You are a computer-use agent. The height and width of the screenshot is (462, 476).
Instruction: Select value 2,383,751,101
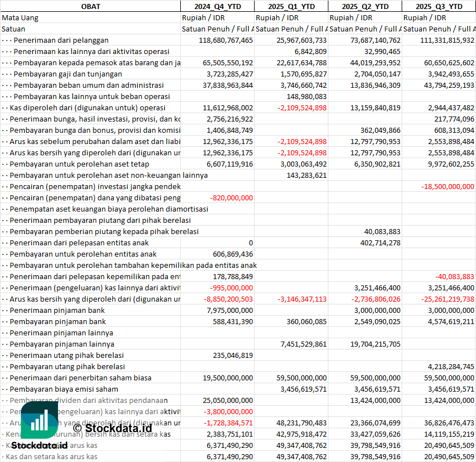tap(229, 433)
